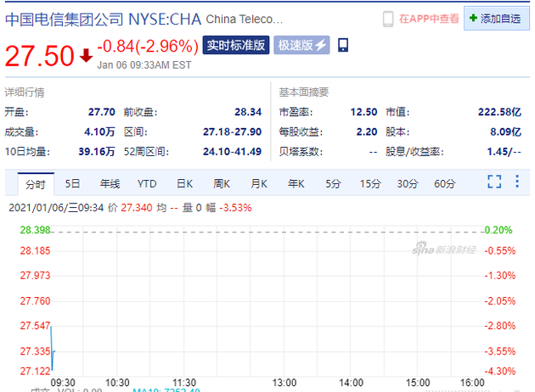Click the 市值 value 222.58亿
This screenshot has width=535, height=392.
point(500,112)
